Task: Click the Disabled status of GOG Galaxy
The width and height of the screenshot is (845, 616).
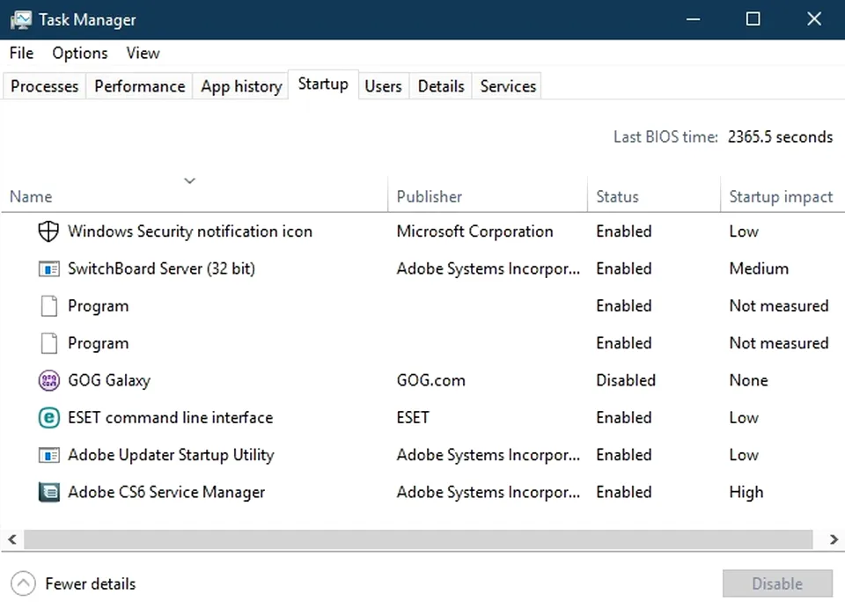Action: [626, 380]
